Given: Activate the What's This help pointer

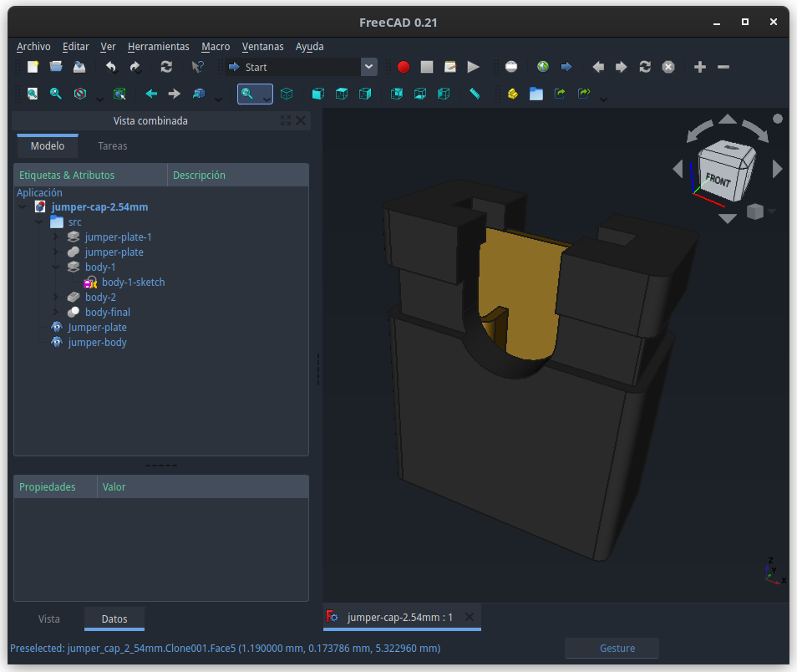Looking at the screenshot, I should pyautogui.click(x=198, y=67).
